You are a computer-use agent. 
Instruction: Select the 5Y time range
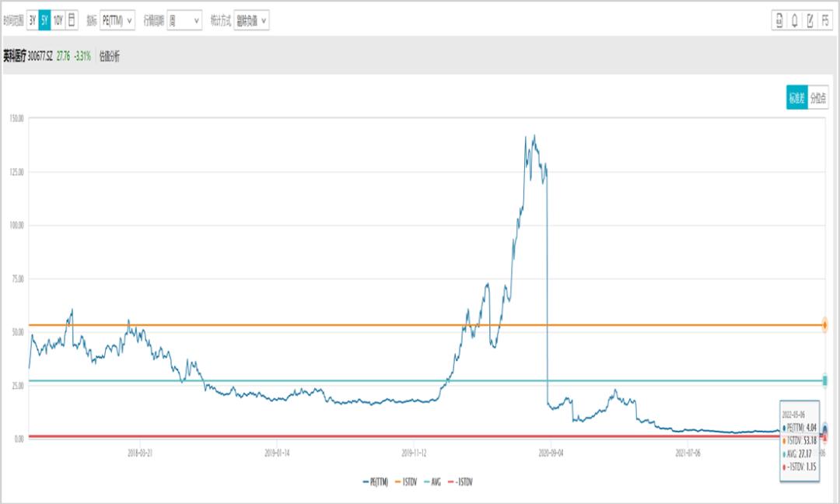click(x=44, y=20)
